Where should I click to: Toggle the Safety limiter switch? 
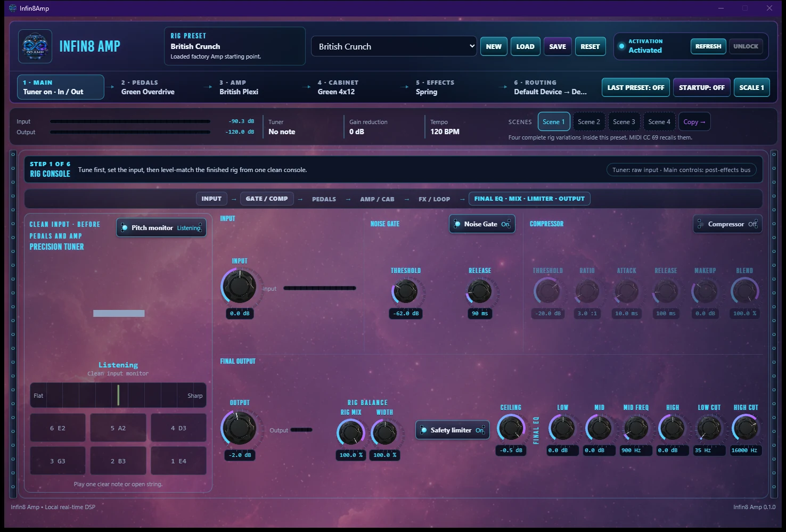click(x=453, y=430)
